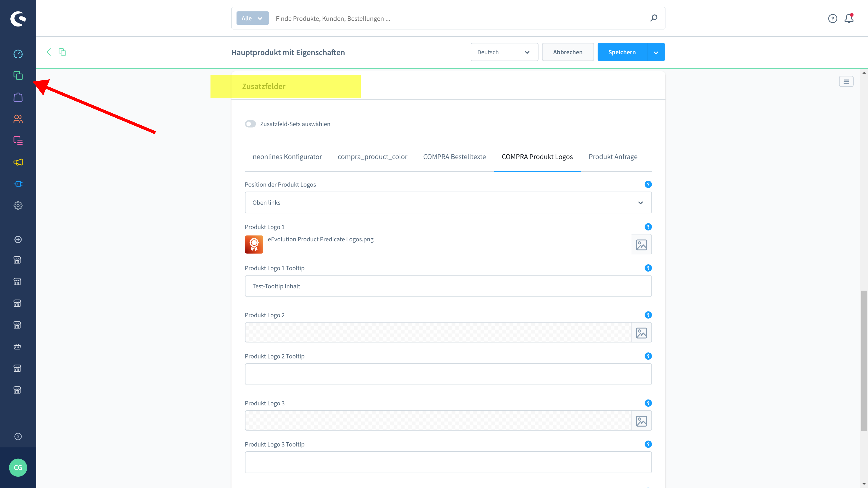Viewport: 868px width, 488px height.
Task: Open the Content sidebar icon
Action: (x=18, y=141)
